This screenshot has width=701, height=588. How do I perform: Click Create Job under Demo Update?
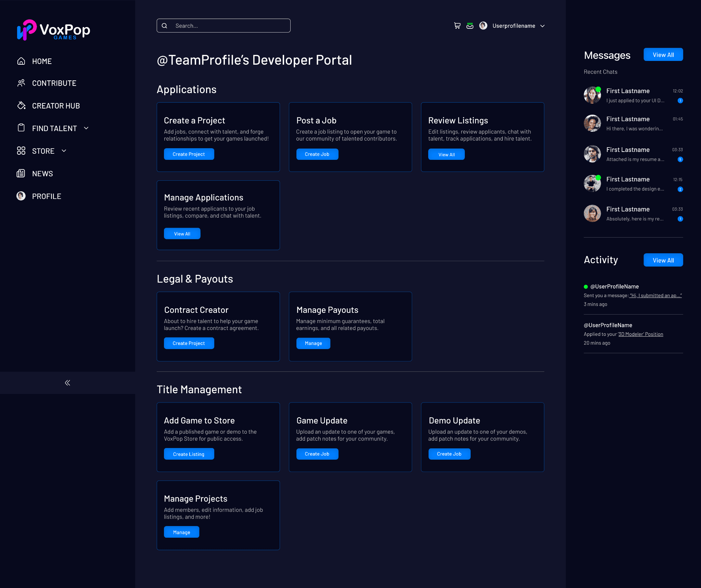point(449,454)
